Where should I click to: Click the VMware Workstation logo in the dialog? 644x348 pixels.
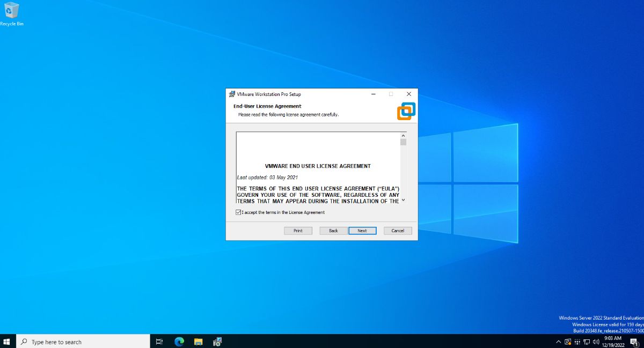click(405, 110)
